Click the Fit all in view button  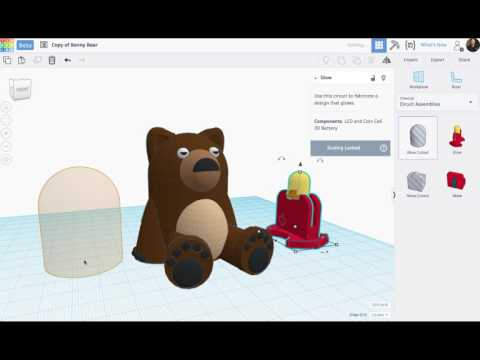(x=6, y=120)
